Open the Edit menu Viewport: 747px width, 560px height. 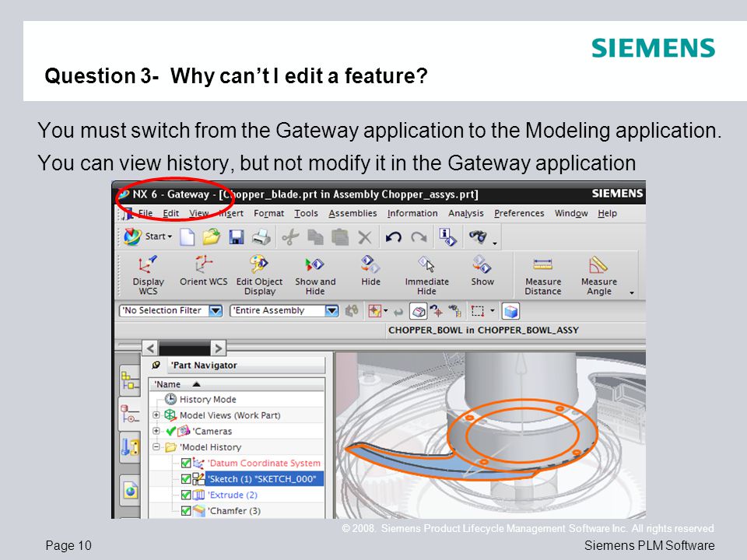pyautogui.click(x=170, y=213)
